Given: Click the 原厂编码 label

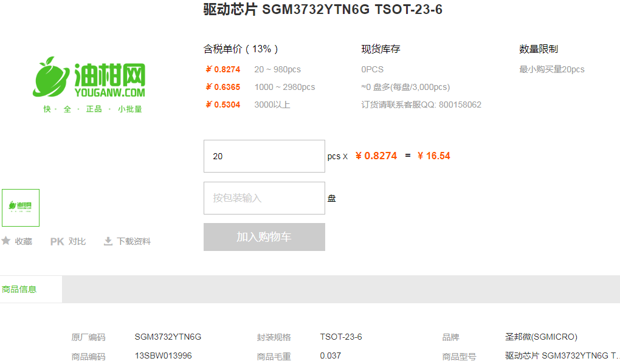Looking at the screenshot, I should point(88,337).
